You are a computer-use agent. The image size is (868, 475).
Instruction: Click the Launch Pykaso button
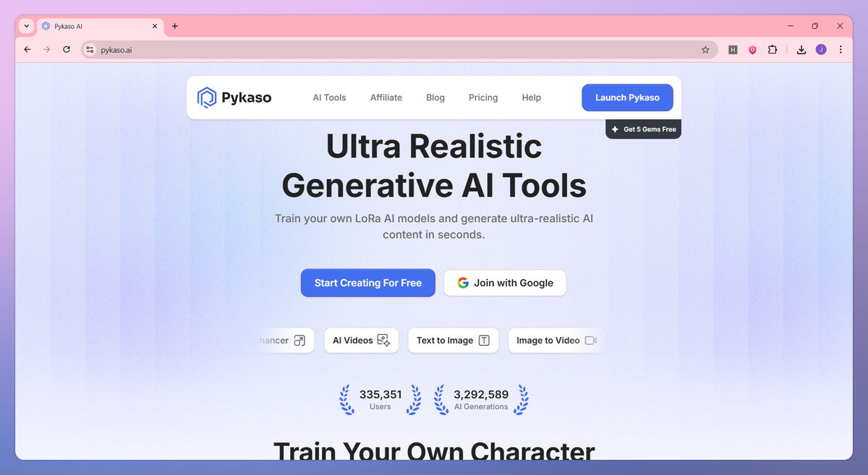pos(627,98)
